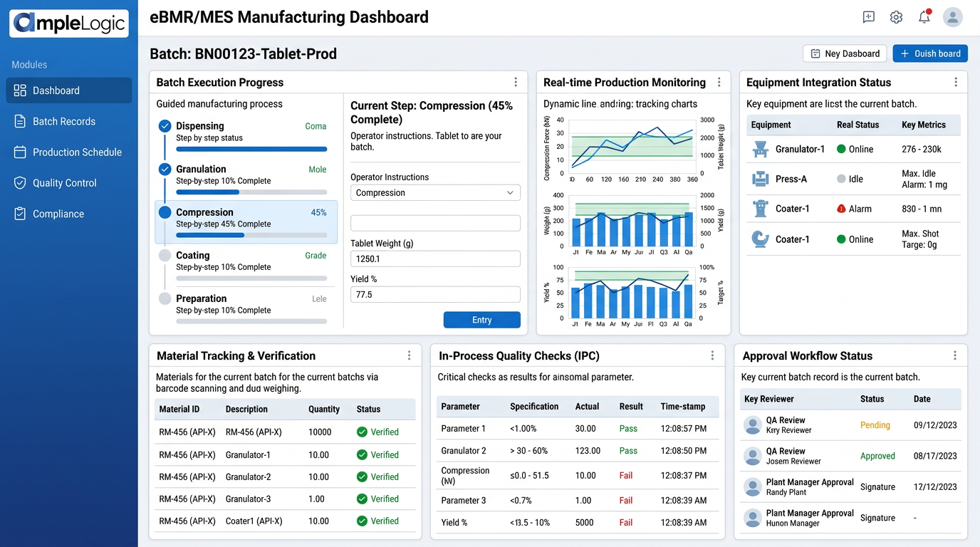Image resolution: width=980 pixels, height=547 pixels.
Task: Click the notification bell icon
Action: 924,17
